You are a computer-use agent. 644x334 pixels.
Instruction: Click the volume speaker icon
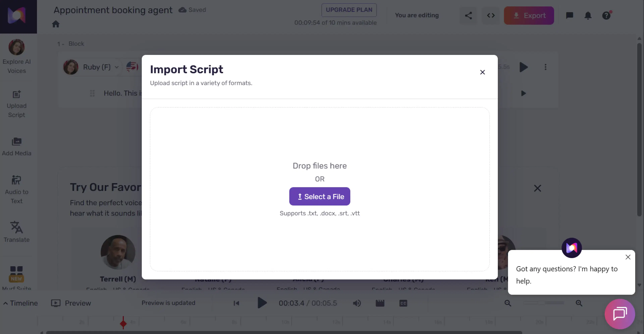357,303
